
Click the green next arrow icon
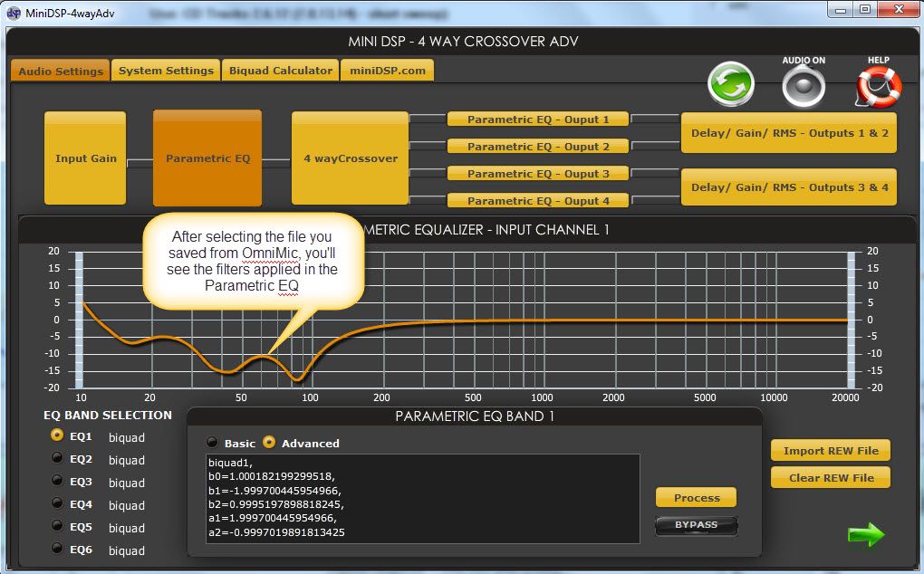point(866,534)
